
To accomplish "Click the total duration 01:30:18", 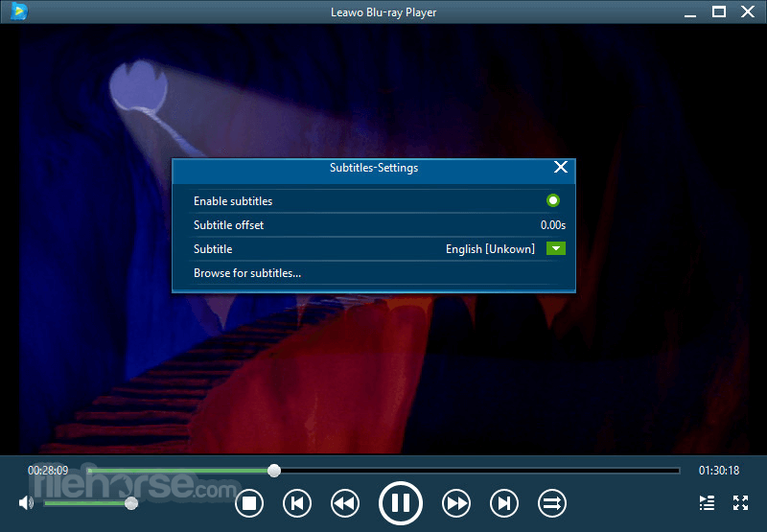I will pyautogui.click(x=718, y=471).
